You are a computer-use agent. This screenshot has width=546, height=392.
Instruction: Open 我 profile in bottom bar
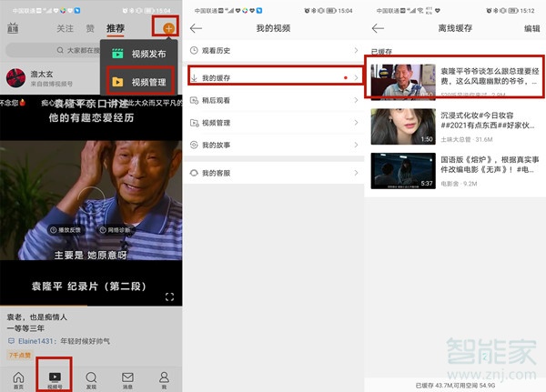164,380
